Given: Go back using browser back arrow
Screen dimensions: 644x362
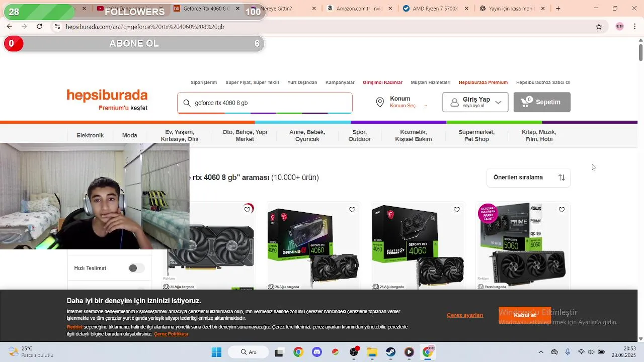Looking at the screenshot, I should (9, 27).
